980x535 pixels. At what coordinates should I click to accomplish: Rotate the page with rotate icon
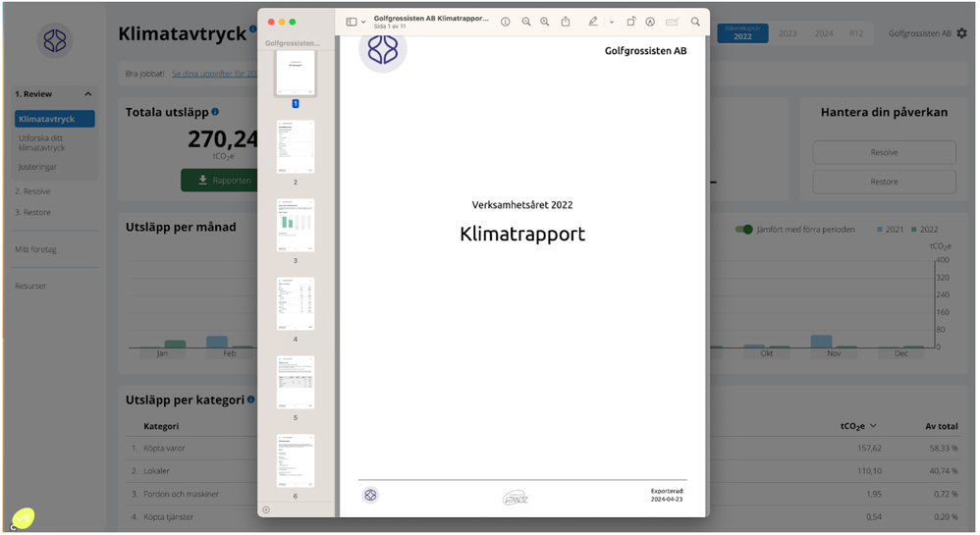631,22
